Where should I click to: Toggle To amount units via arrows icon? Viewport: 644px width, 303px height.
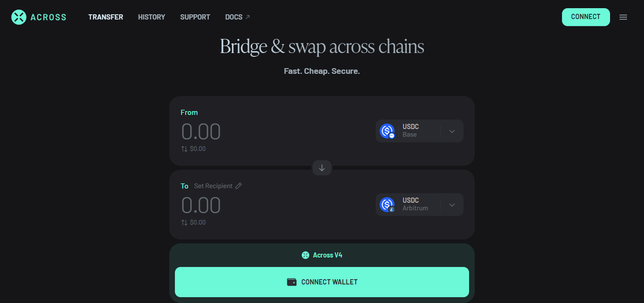coord(184,222)
